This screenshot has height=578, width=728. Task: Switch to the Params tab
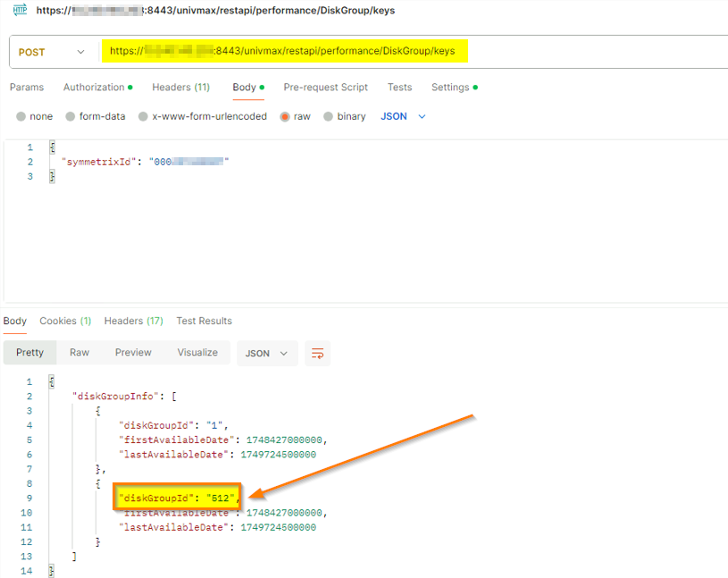click(x=27, y=88)
